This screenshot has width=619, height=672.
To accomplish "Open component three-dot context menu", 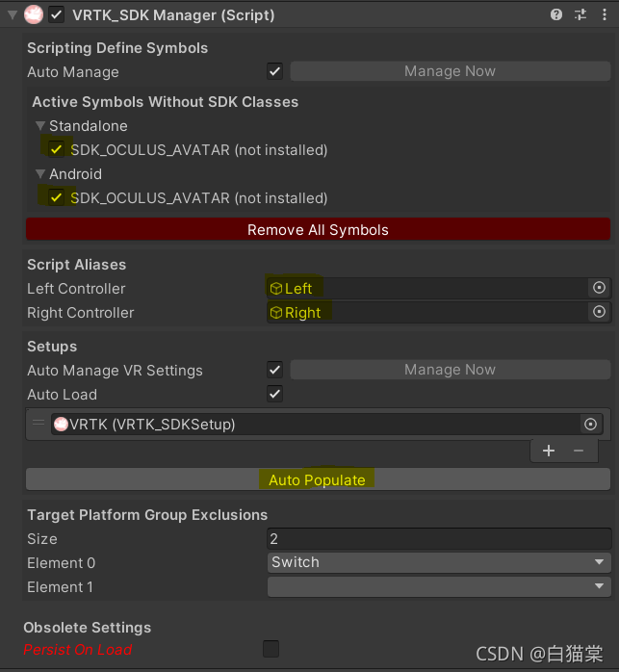I will tap(605, 15).
